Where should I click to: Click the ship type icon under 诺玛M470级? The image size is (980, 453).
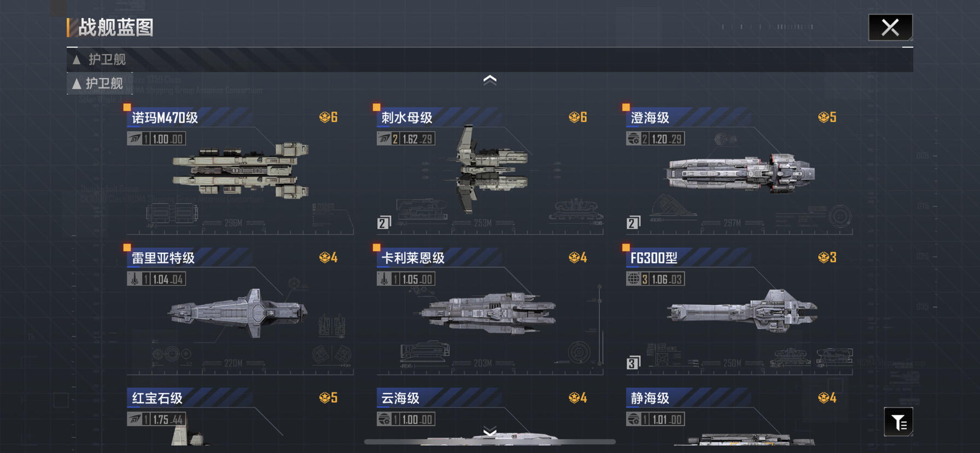(x=135, y=139)
